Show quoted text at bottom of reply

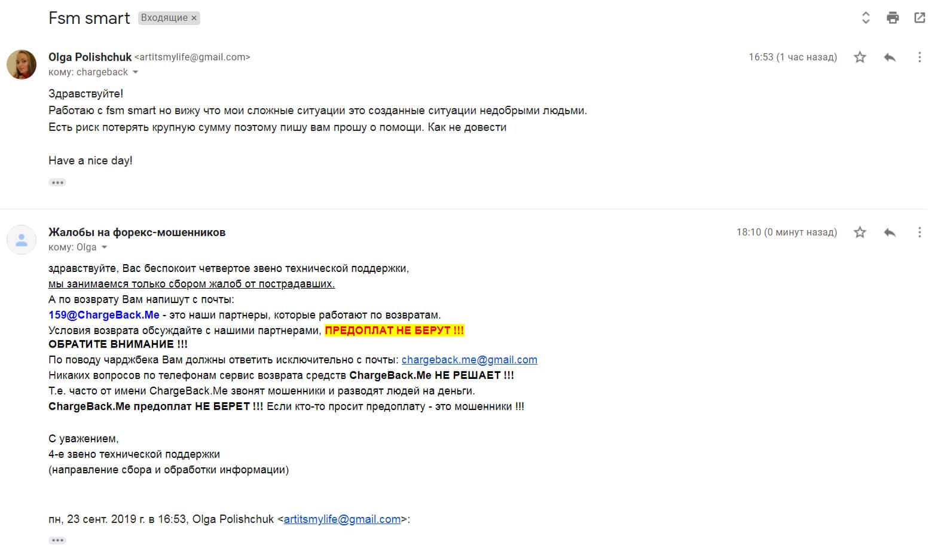coord(57,540)
